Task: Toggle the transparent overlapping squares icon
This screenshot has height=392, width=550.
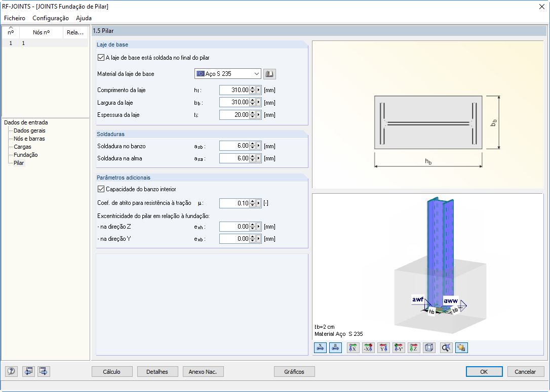Action: 461,348
